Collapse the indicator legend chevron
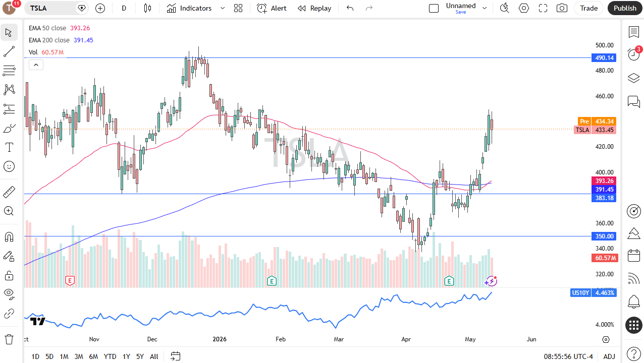This screenshot has height=363, width=644. (36, 65)
